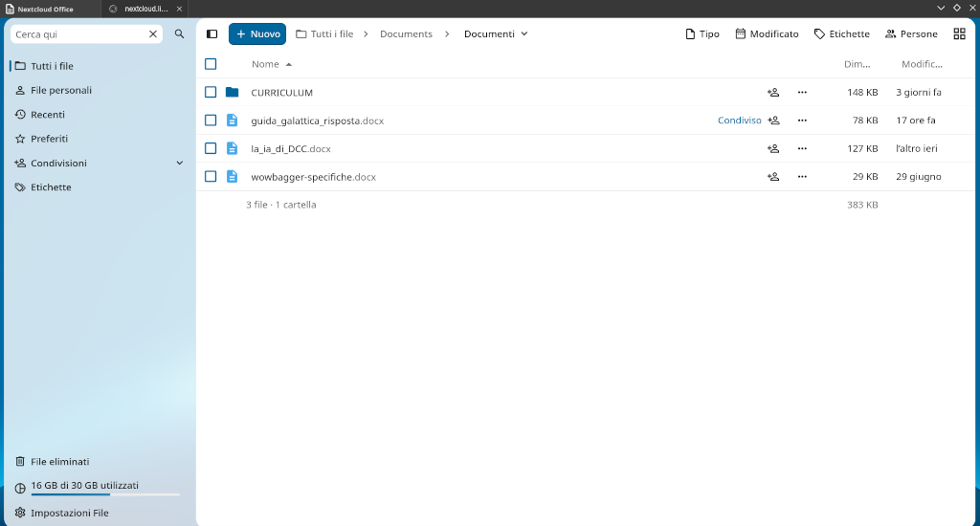This screenshot has height=526, width=980.
Task: Click document icon of la_ia_di_DCC.docx
Action: (232, 148)
